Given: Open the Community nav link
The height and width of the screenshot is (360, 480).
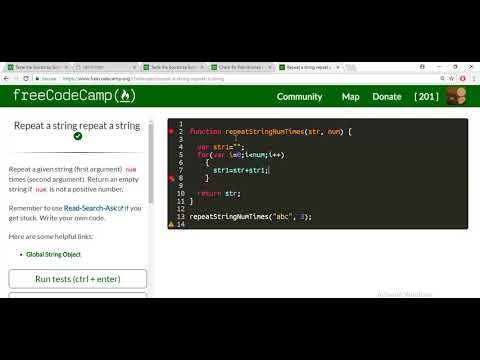Looking at the screenshot, I should coord(299,97).
